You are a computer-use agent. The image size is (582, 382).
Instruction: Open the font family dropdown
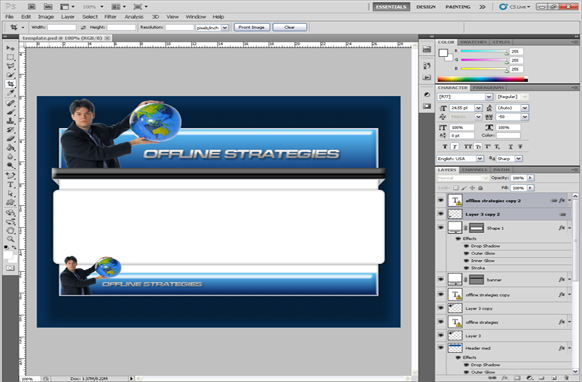pyautogui.click(x=489, y=97)
